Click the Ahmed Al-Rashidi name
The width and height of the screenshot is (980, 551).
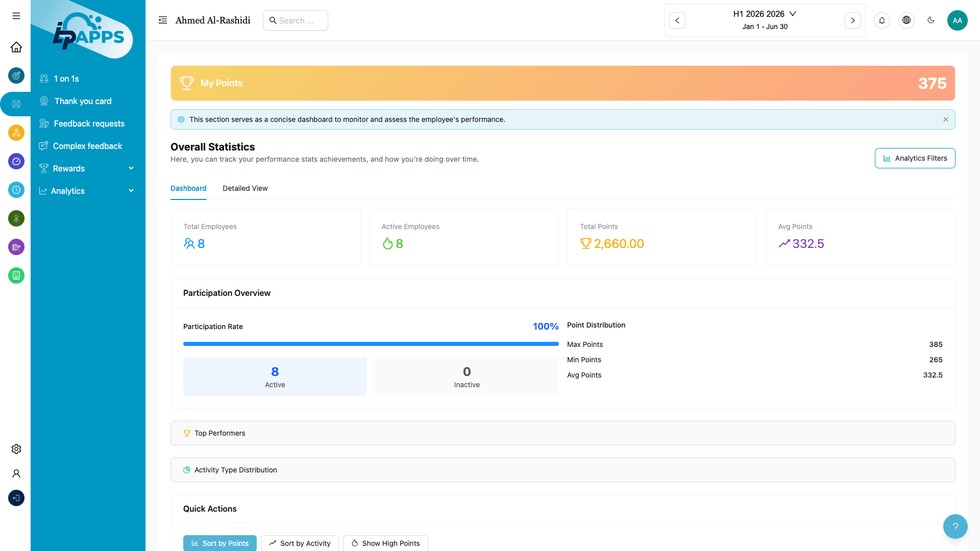(x=213, y=20)
